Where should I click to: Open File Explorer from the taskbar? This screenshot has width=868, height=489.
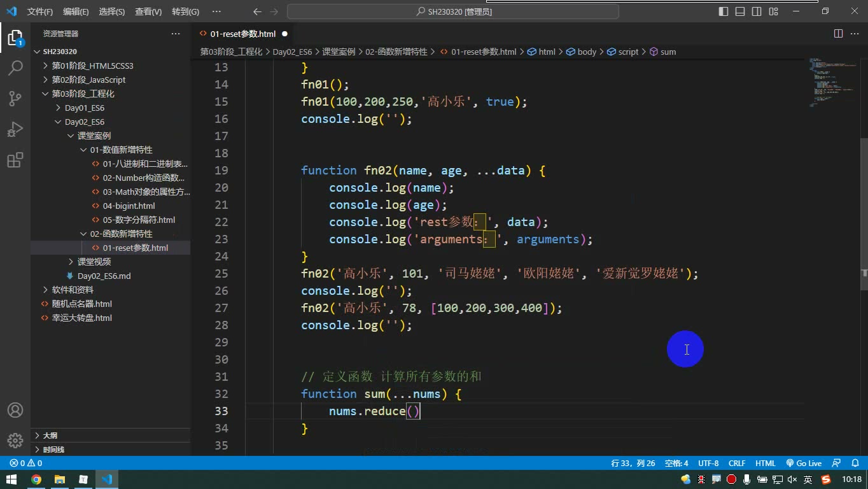(60, 479)
